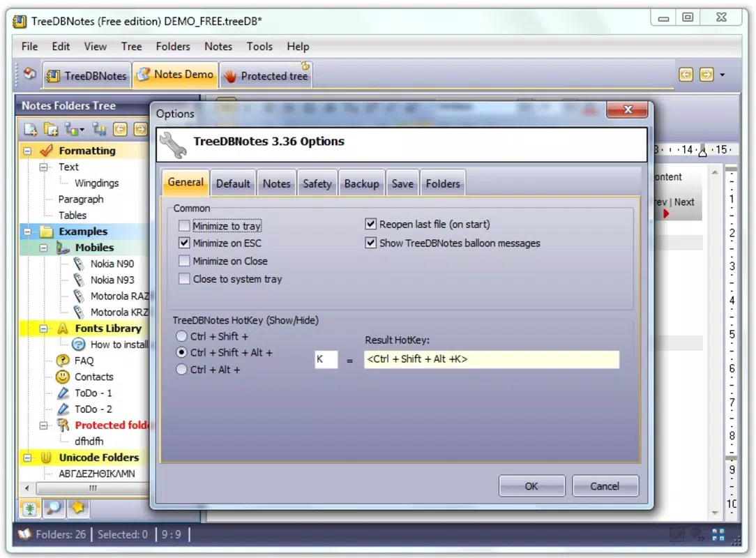
Task: Enable Close to system tray
Action: (x=184, y=279)
